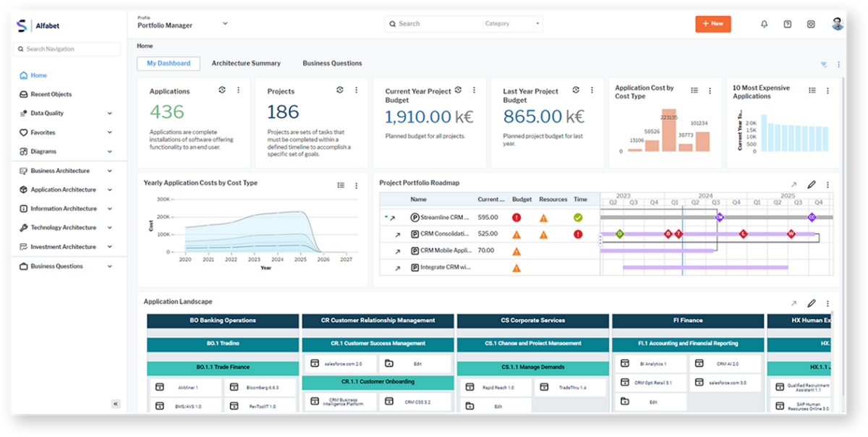Collapse the sidebar with double-arrow button
The image size is (868, 437).
[116, 404]
